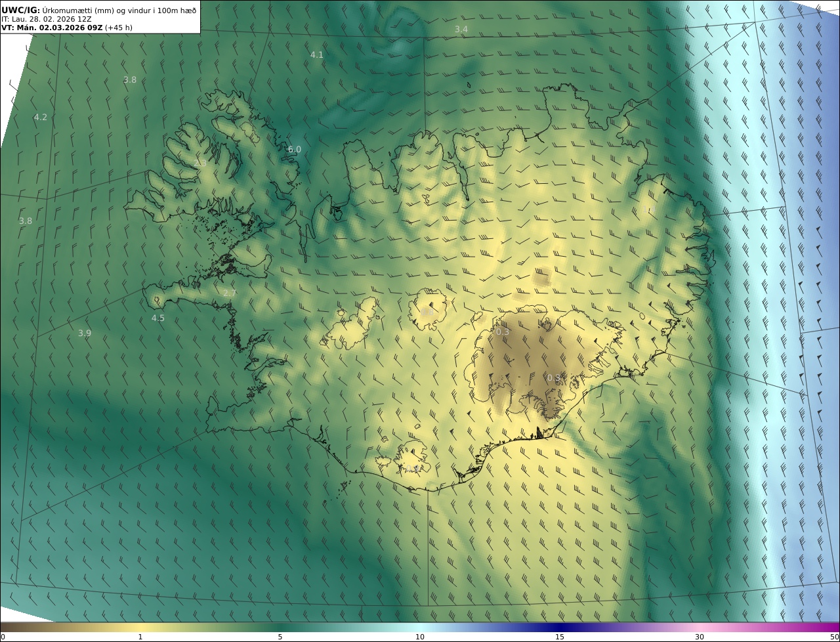Click the 2.3 value label over the Westfjords

click(200, 163)
